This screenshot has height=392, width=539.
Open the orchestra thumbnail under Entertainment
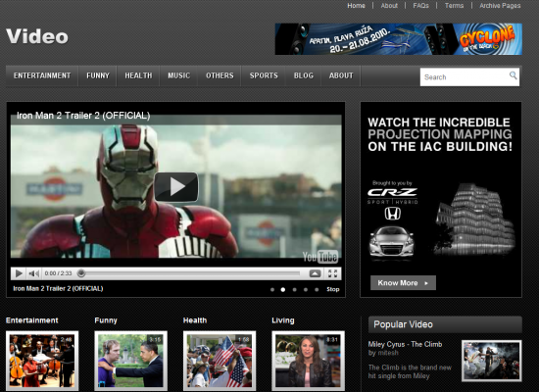42,361
